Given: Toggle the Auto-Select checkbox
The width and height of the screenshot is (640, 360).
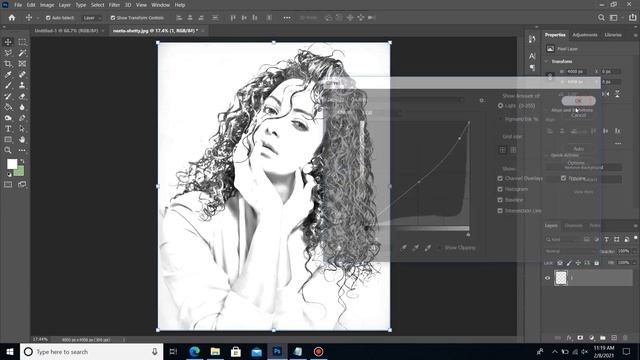Looking at the screenshot, I should [48, 18].
